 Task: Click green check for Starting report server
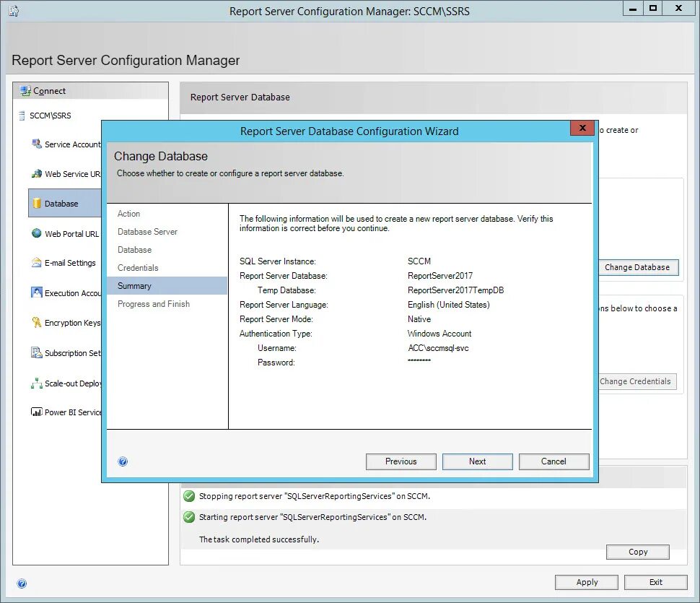[x=189, y=517]
